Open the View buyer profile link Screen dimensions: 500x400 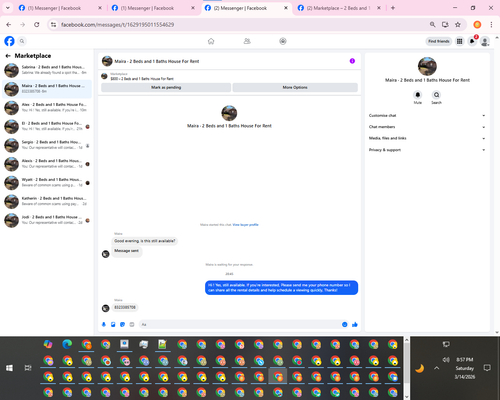pyautogui.click(x=245, y=225)
